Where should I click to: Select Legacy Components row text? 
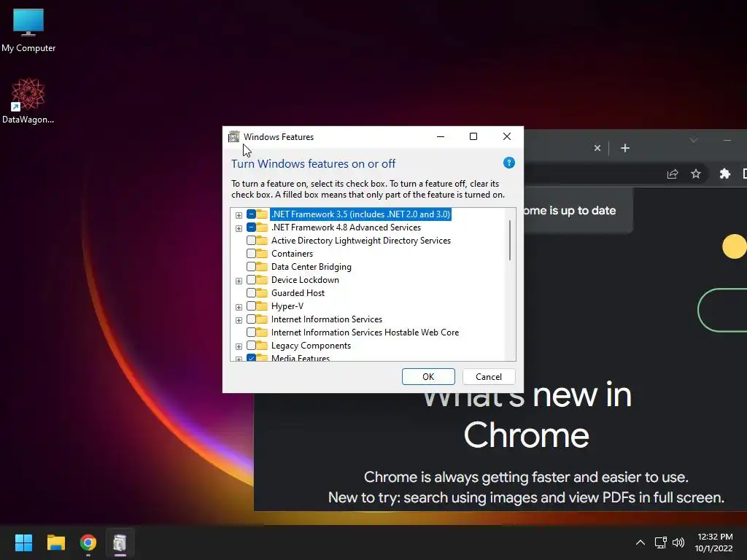point(311,345)
